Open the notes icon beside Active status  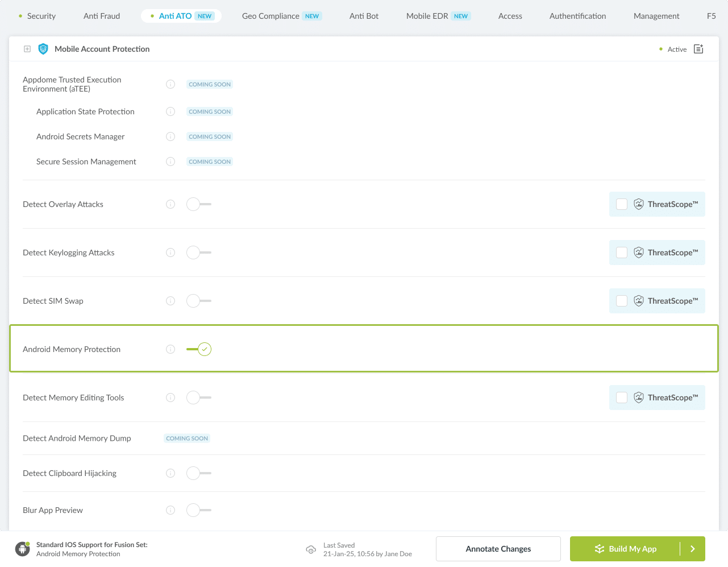coord(698,49)
